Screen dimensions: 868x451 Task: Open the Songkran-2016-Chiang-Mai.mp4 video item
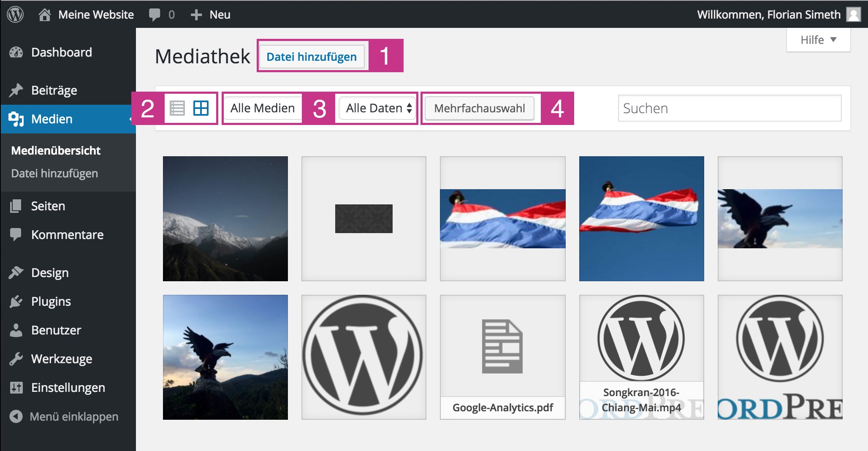[x=641, y=357]
